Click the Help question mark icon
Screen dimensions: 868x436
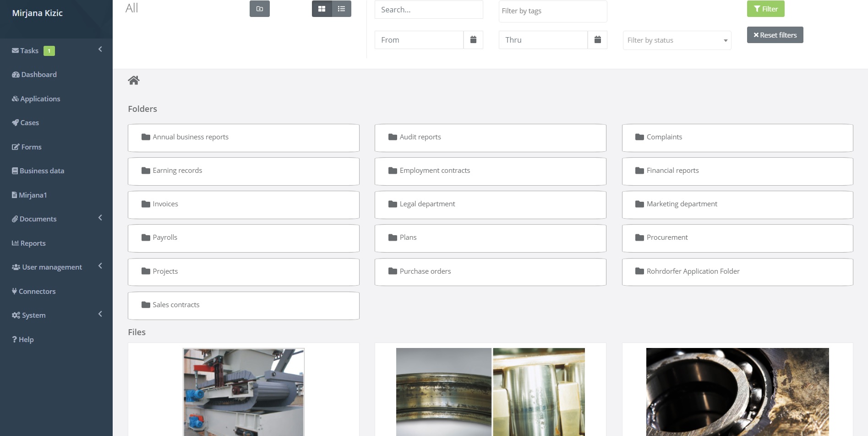tap(14, 339)
